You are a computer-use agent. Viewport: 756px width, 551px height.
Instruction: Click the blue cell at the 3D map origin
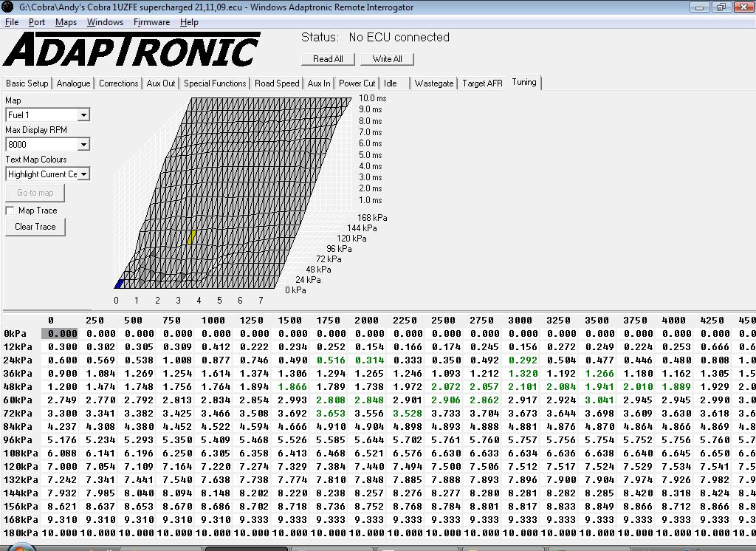(x=119, y=284)
